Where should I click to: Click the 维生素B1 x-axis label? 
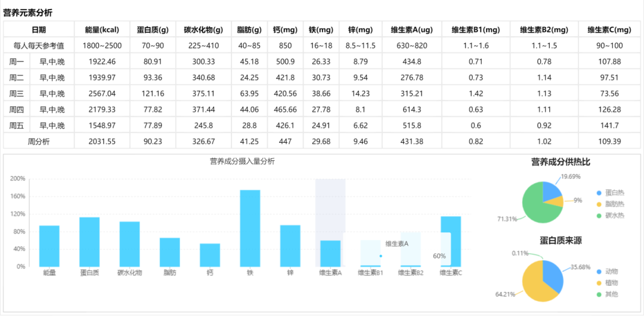coord(370,272)
